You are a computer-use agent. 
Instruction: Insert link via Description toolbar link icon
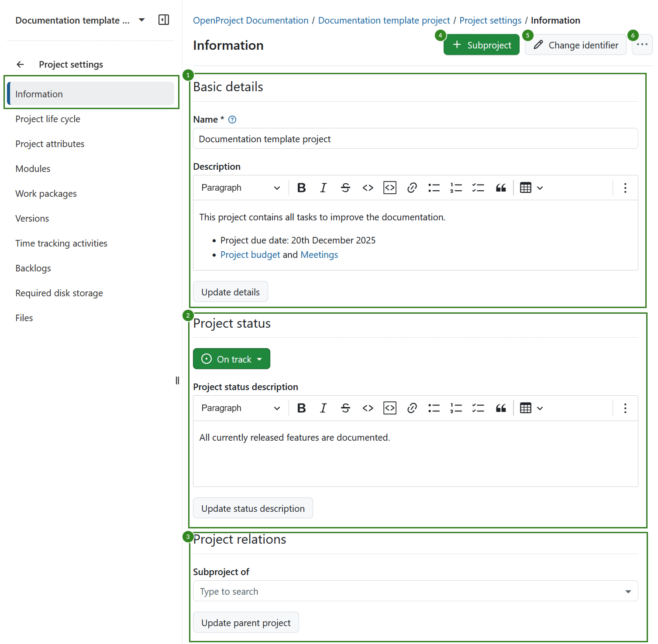click(x=412, y=188)
